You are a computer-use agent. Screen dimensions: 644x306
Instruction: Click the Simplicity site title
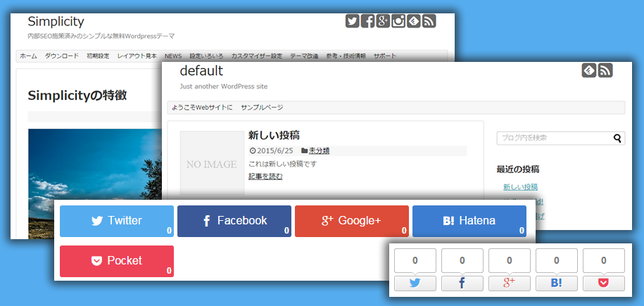tap(56, 21)
